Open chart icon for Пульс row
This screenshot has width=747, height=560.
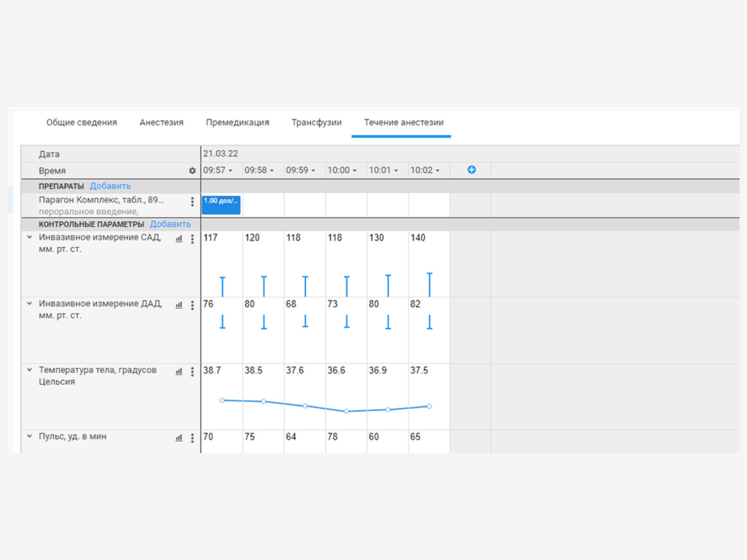(179, 438)
